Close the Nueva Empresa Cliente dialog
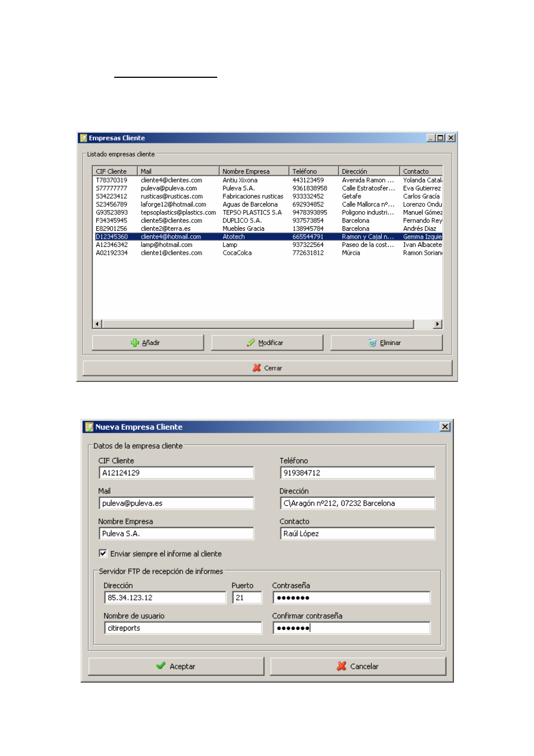 (445, 427)
